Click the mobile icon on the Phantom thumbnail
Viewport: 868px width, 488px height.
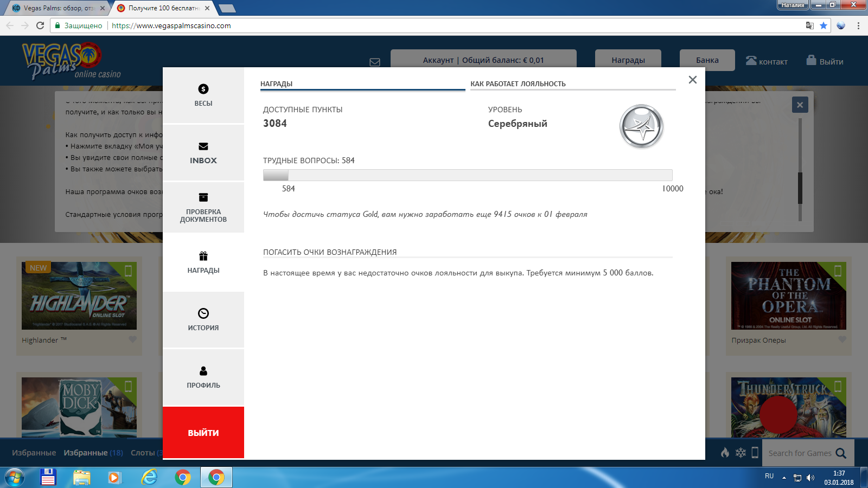pyautogui.click(x=838, y=271)
